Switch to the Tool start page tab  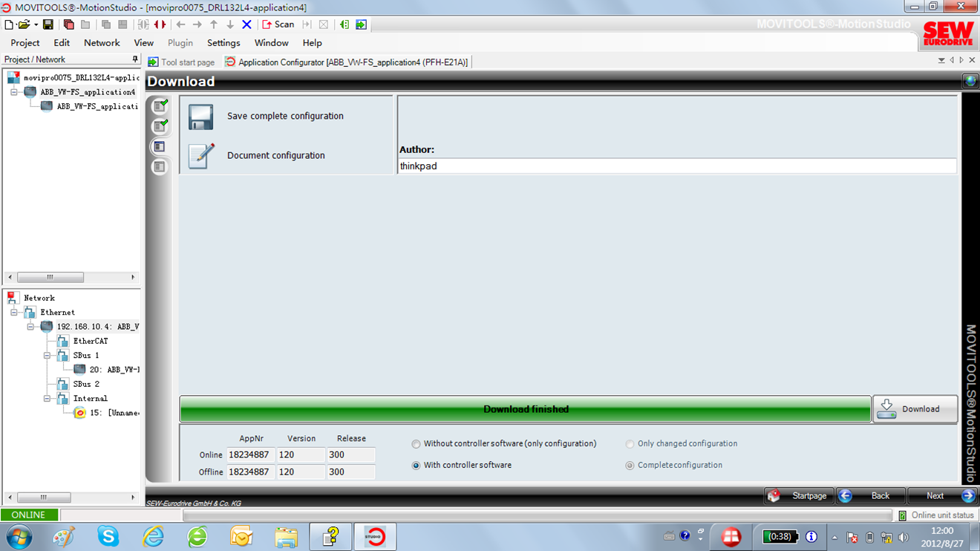pyautogui.click(x=181, y=62)
